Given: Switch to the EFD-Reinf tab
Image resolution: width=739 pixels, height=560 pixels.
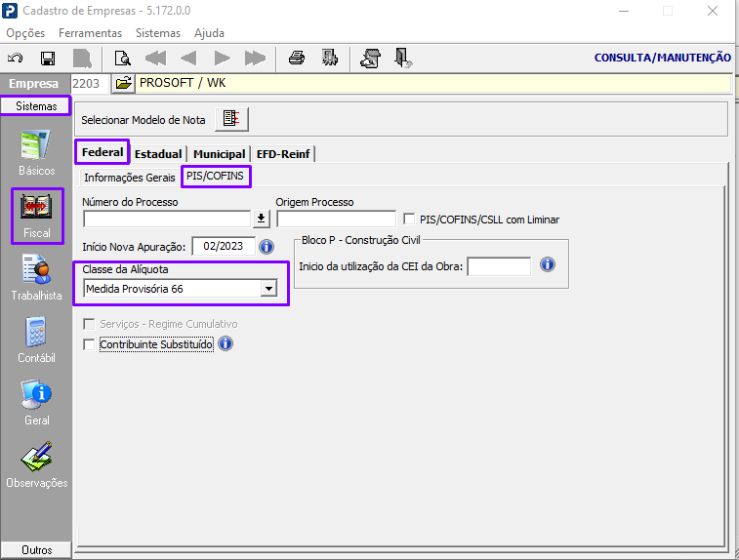Looking at the screenshot, I should tap(283, 154).
